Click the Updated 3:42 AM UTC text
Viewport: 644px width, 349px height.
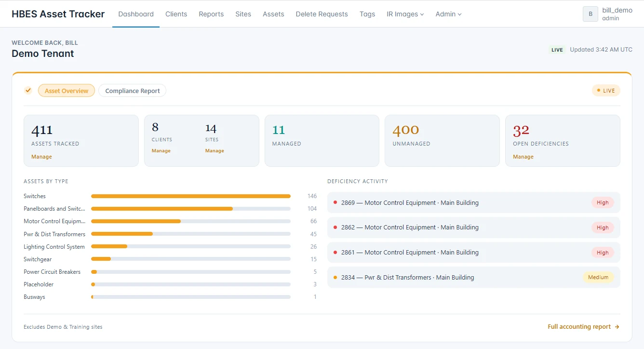[601, 50]
